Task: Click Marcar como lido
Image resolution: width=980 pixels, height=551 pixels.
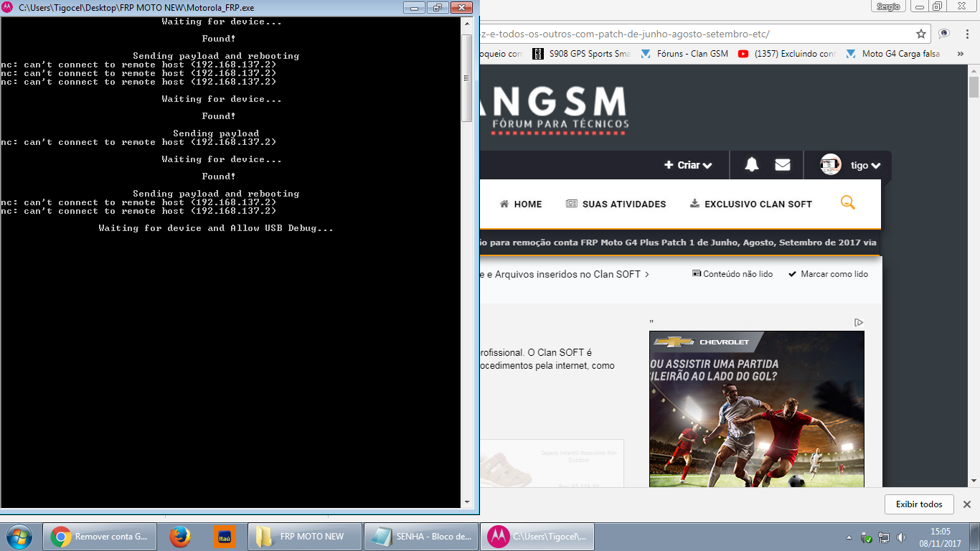Action: (x=828, y=274)
